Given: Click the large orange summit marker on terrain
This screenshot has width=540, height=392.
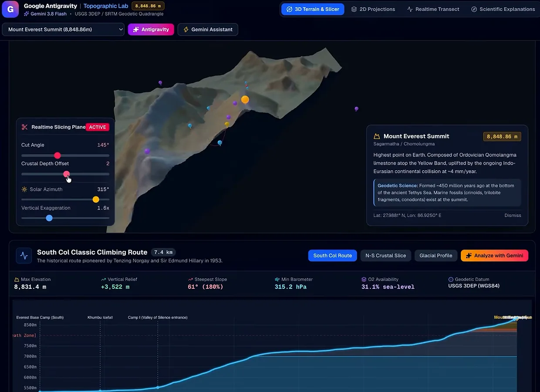Looking at the screenshot, I should coord(245,100).
